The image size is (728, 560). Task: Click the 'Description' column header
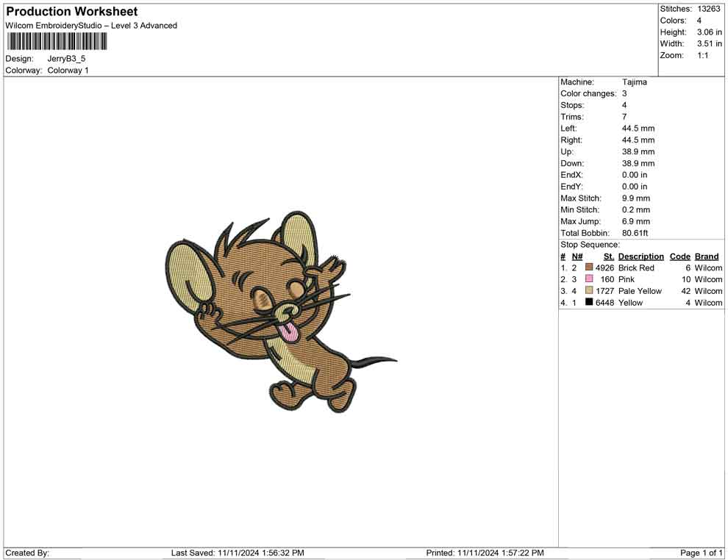pyautogui.click(x=641, y=256)
